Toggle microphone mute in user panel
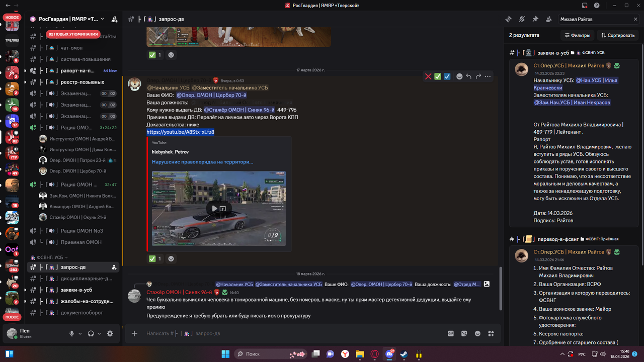The width and height of the screenshot is (644, 362). point(72,333)
